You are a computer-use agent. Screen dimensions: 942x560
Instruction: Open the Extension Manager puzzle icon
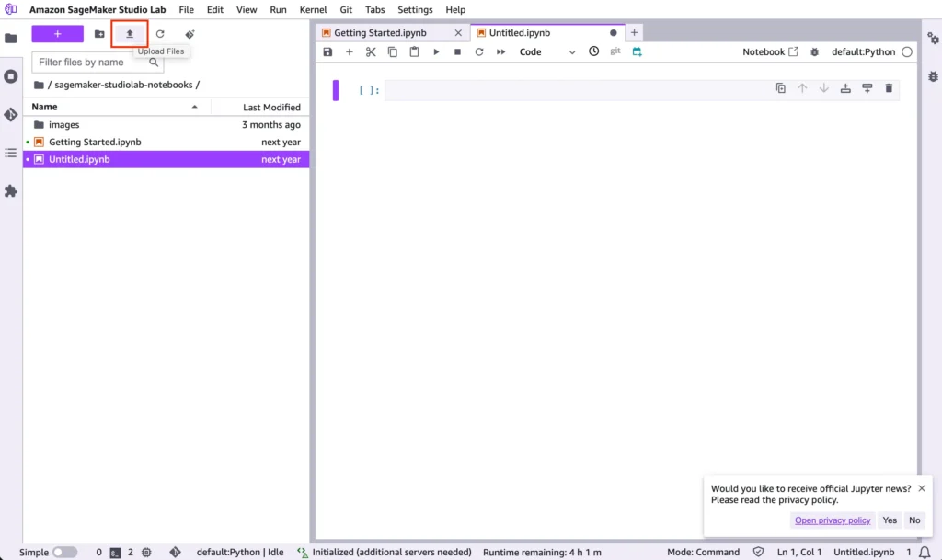11,191
